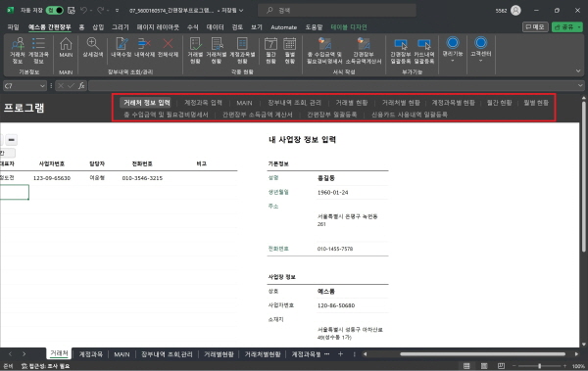Click the vertical scrollbar thumb
This screenshot has height=371, width=588.
583,176
